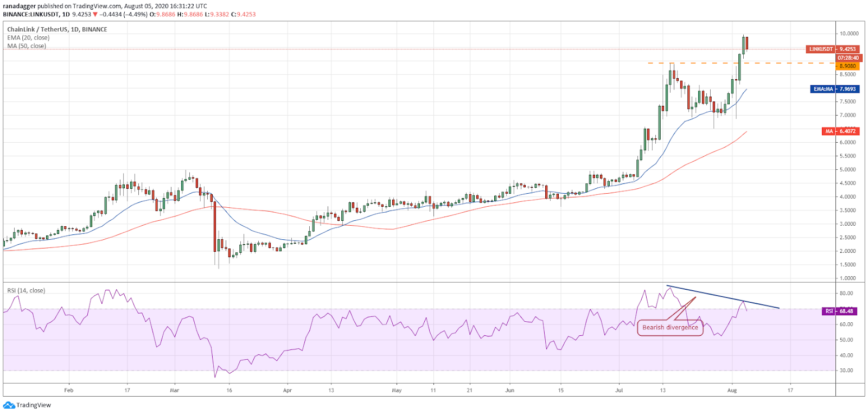Click the Apr date axis label
The image size is (868, 414).
click(x=288, y=390)
